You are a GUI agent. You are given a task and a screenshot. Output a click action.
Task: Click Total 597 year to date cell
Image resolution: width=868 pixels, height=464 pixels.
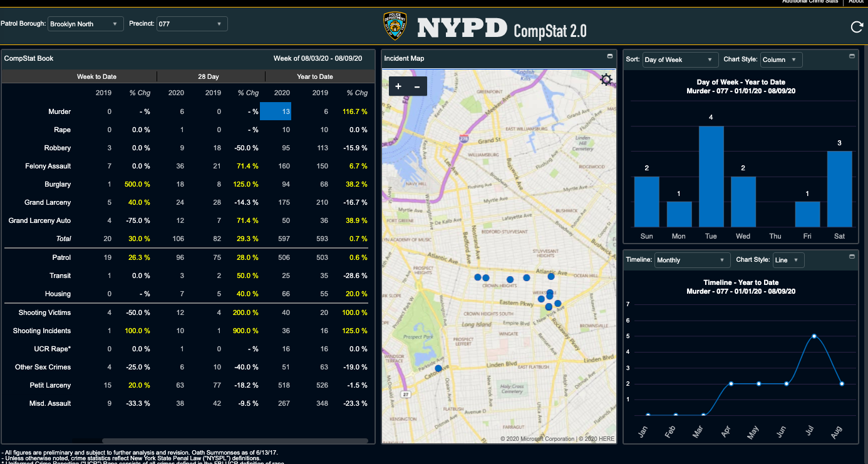284,239
